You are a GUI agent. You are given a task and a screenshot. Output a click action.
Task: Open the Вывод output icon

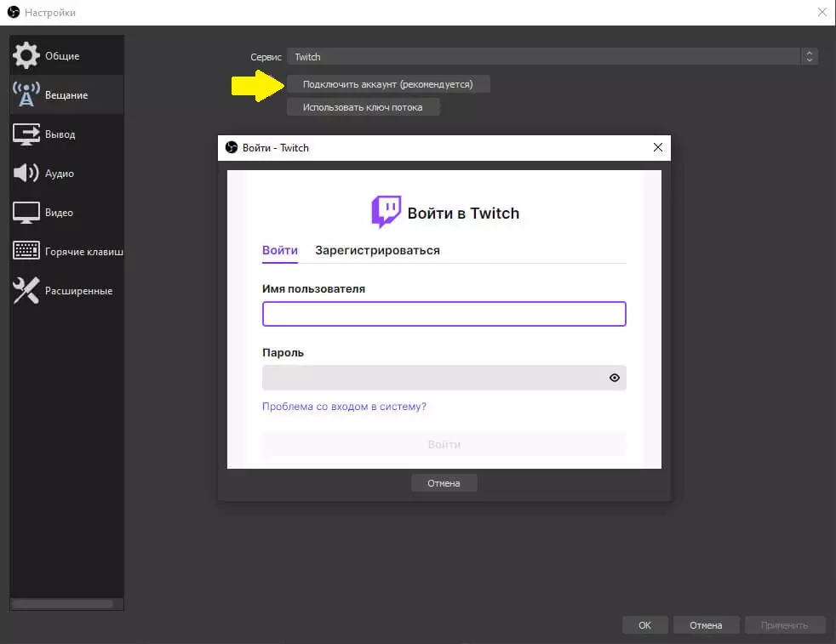point(26,134)
